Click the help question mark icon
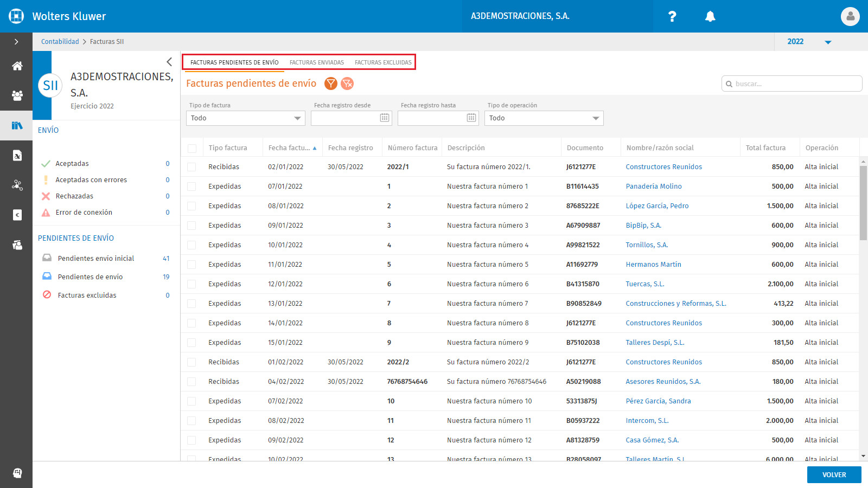Viewport: 868px width, 488px height. (x=672, y=16)
